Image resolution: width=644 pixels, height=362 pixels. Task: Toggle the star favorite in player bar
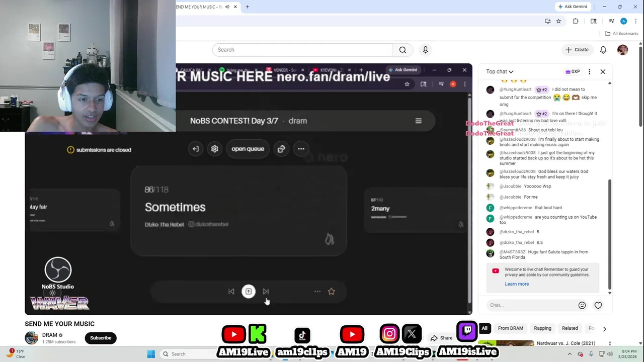332,292
